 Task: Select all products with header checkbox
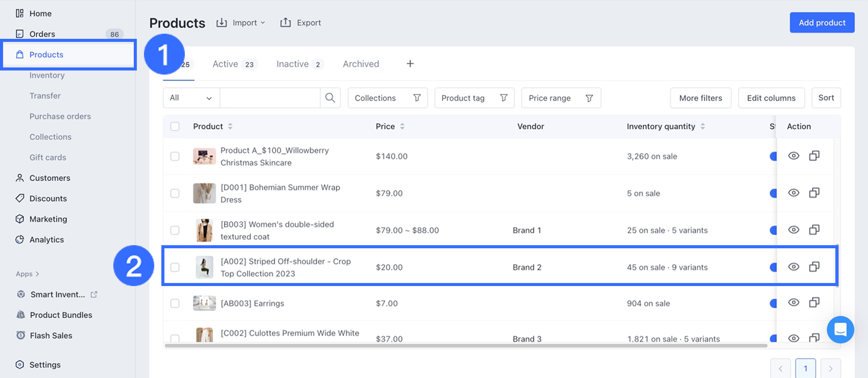click(x=175, y=126)
